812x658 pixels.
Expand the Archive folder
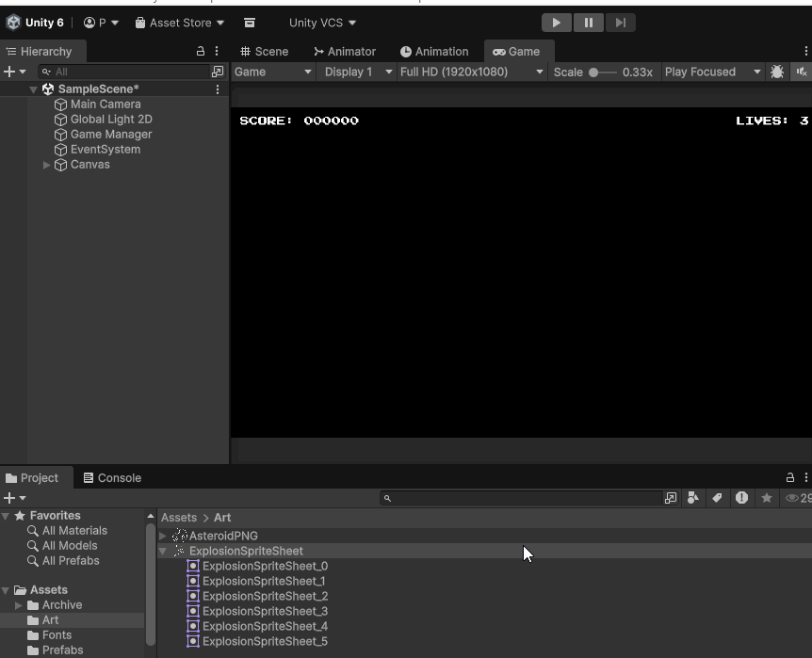click(19, 605)
